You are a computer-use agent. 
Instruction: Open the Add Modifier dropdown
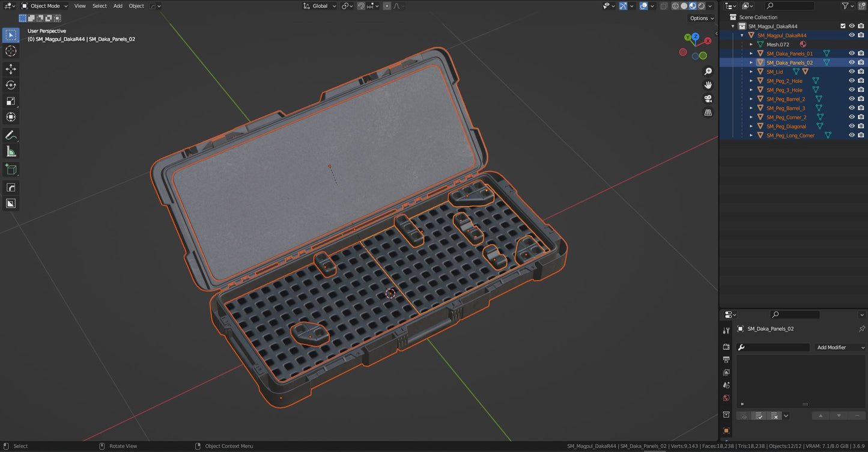[840, 347]
